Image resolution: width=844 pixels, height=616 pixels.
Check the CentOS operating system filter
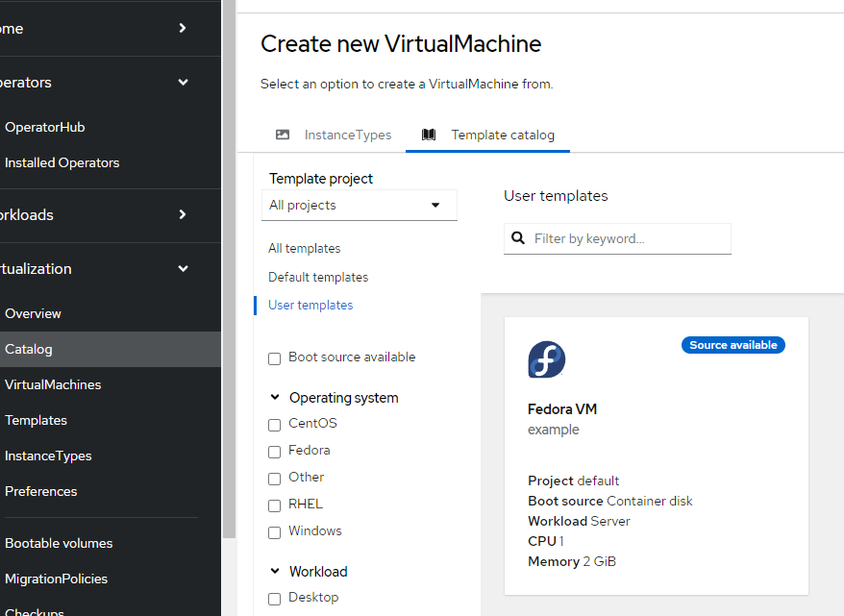[274, 424]
